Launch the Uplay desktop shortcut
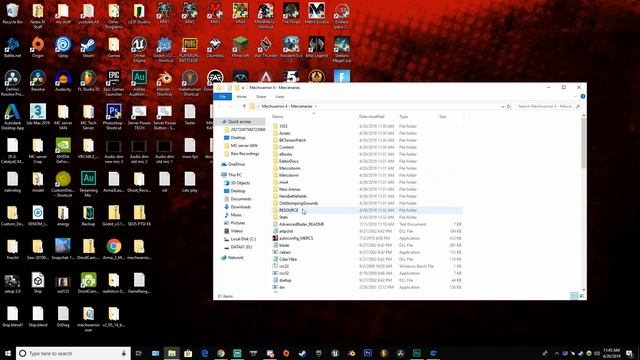This screenshot has width=640, height=360. tap(63, 47)
